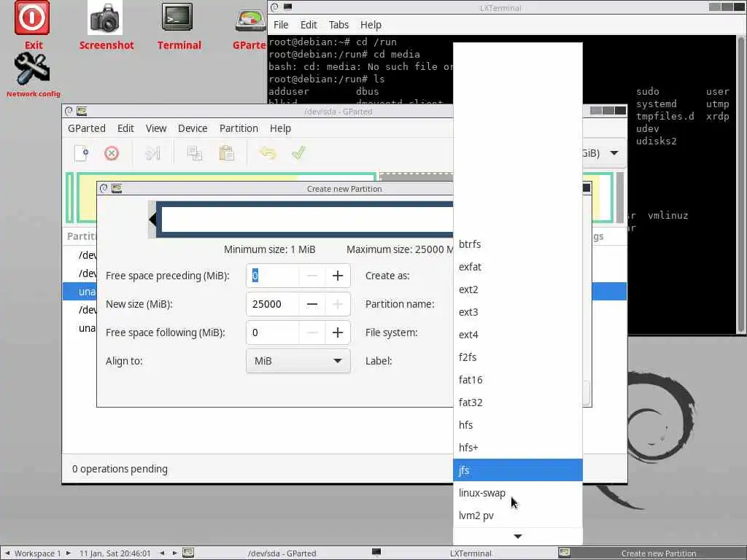Screen dimensions: 747x560
Task: Increase Free space preceding with plus button
Action: pyautogui.click(x=337, y=276)
